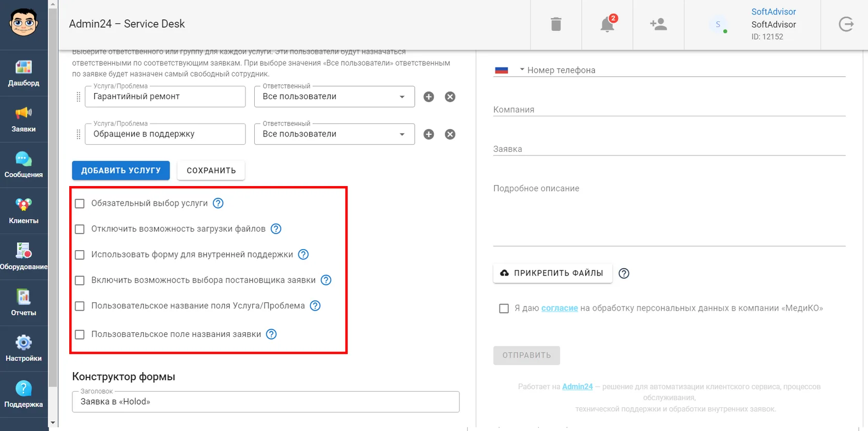
Task: Enable Обязательный выбор услуги checkbox
Action: [80, 204]
